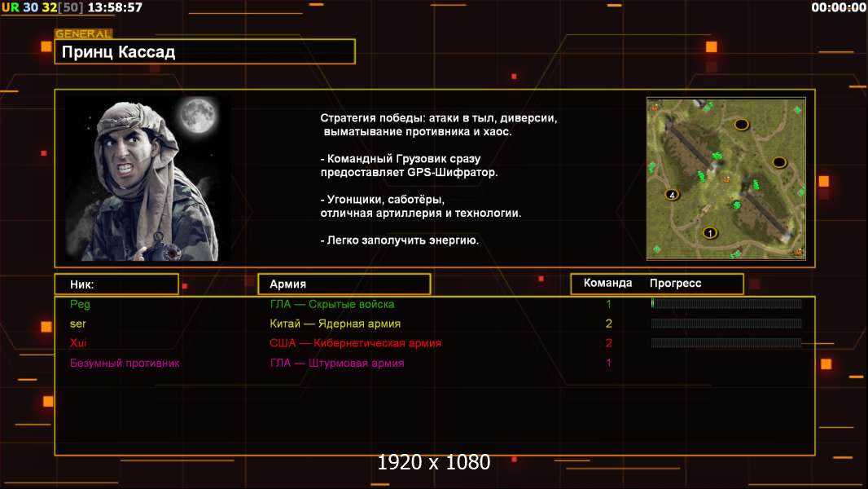Click the 13:58:57 clock readout

(115, 7)
